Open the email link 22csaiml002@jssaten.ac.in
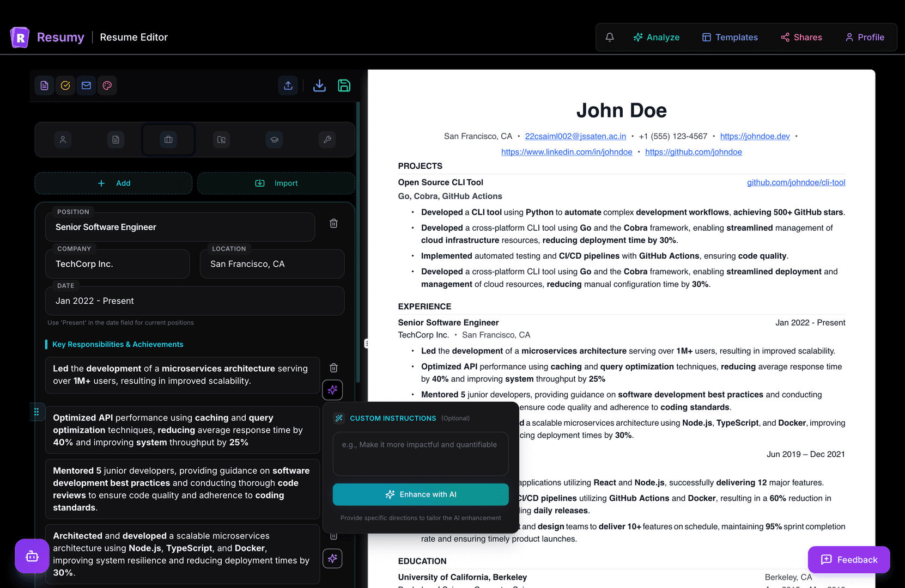The height and width of the screenshot is (588, 905). point(575,136)
